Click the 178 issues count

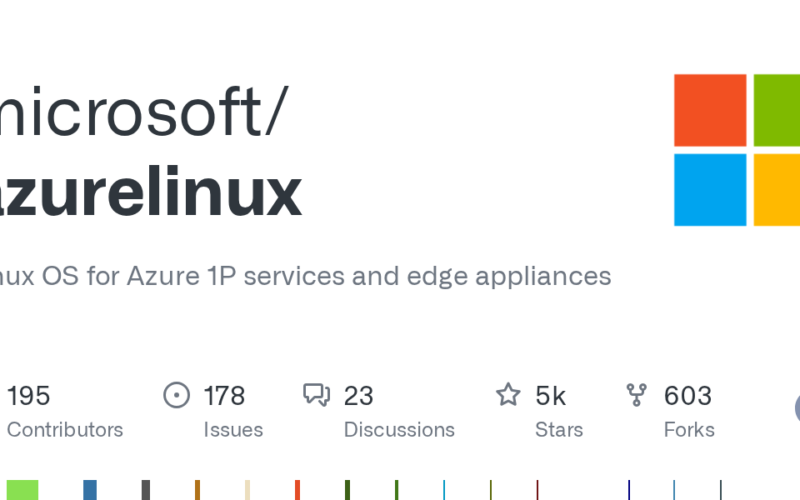[x=224, y=396]
